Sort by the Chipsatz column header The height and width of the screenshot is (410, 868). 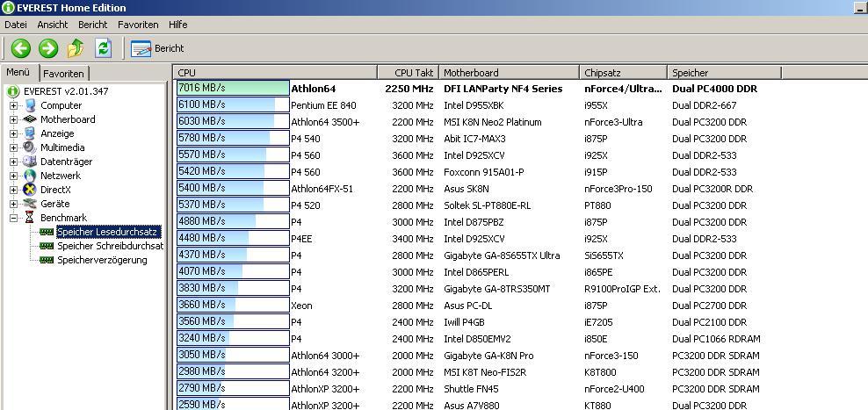click(623, 73)
